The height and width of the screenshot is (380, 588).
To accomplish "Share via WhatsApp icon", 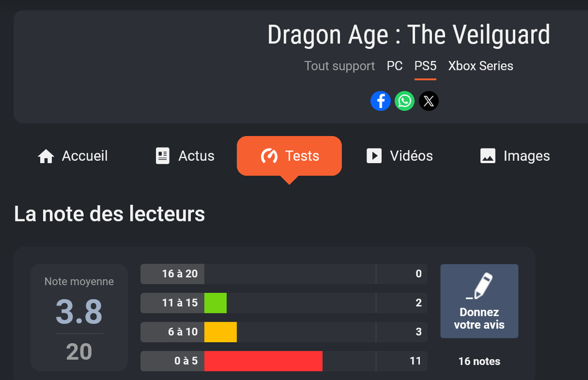I will click(405, 102).
